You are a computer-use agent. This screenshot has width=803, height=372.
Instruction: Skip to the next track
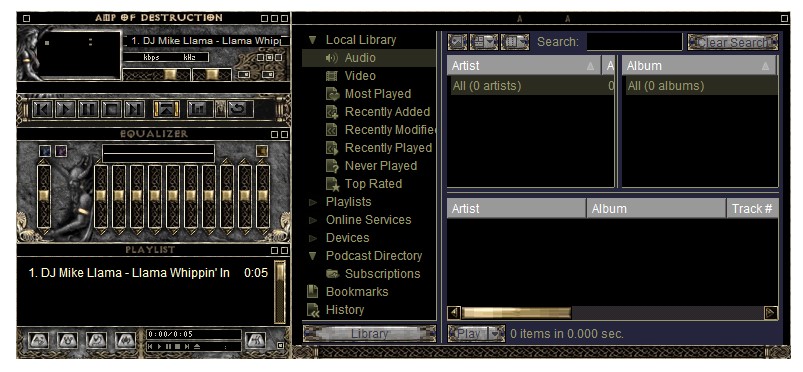coord(133,109)
